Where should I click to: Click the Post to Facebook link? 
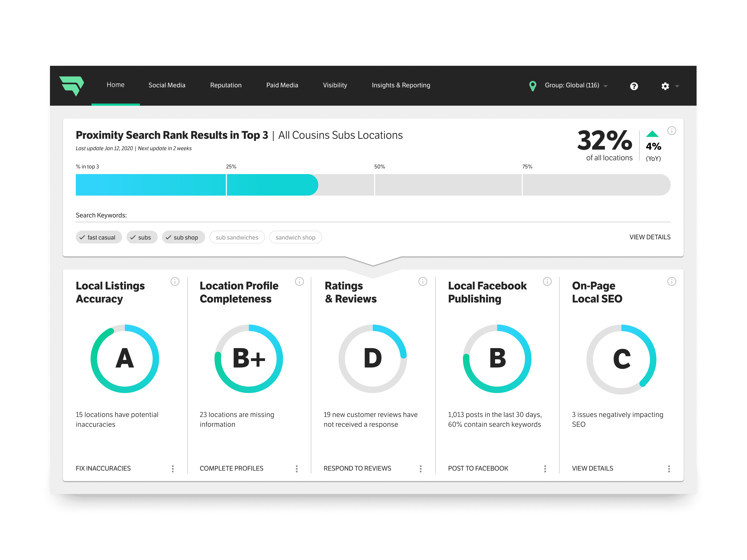coord(478,468)
